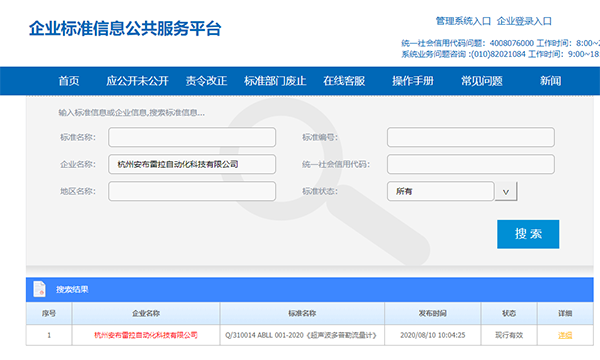The image size is (600, 360).
Task: Click the phone number 4008076000 text
Action: 512,43
